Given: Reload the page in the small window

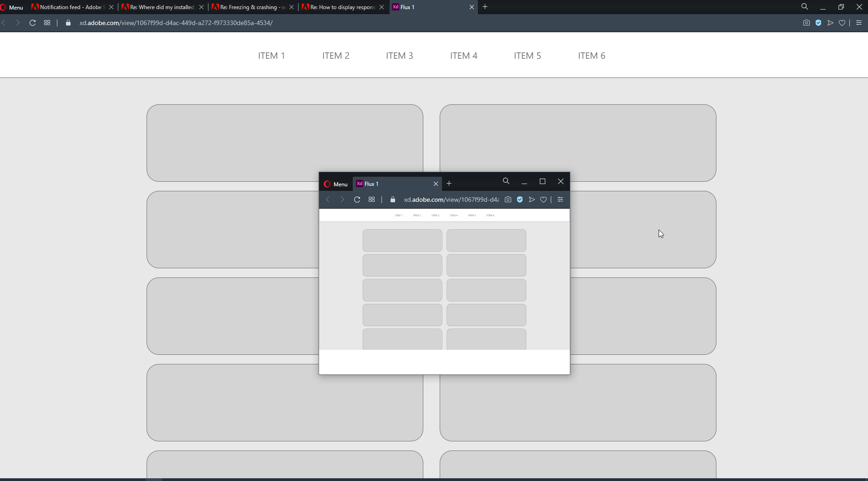Looking at the screenshot, I should point(357,200).
